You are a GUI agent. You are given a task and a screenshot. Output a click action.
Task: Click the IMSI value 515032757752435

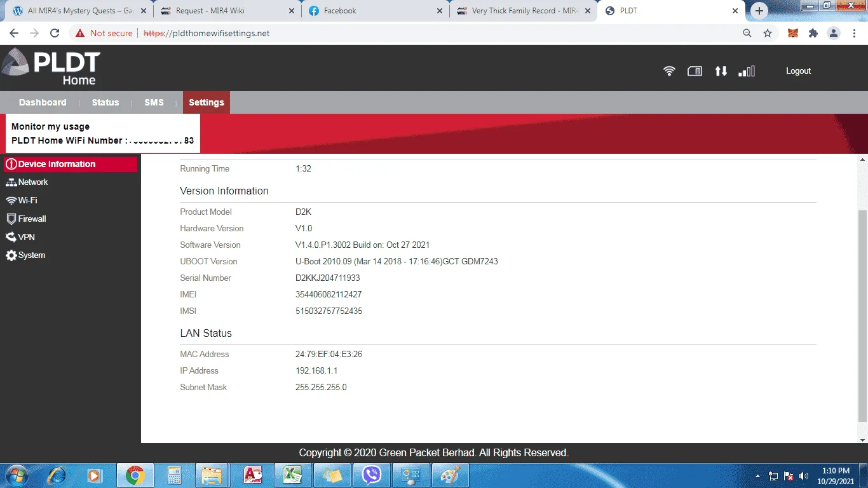(329, 311)
